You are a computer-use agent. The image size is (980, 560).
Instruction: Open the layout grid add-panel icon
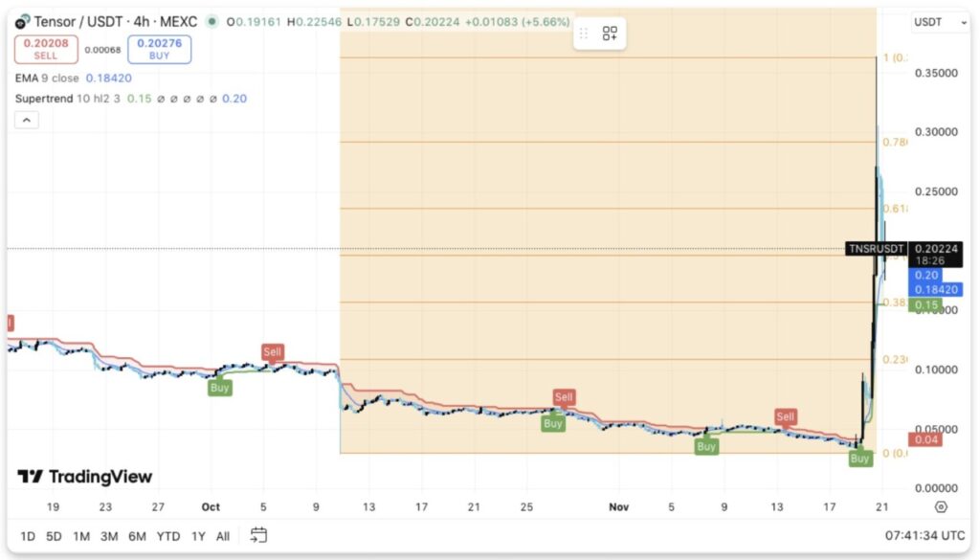click(610, 34)
